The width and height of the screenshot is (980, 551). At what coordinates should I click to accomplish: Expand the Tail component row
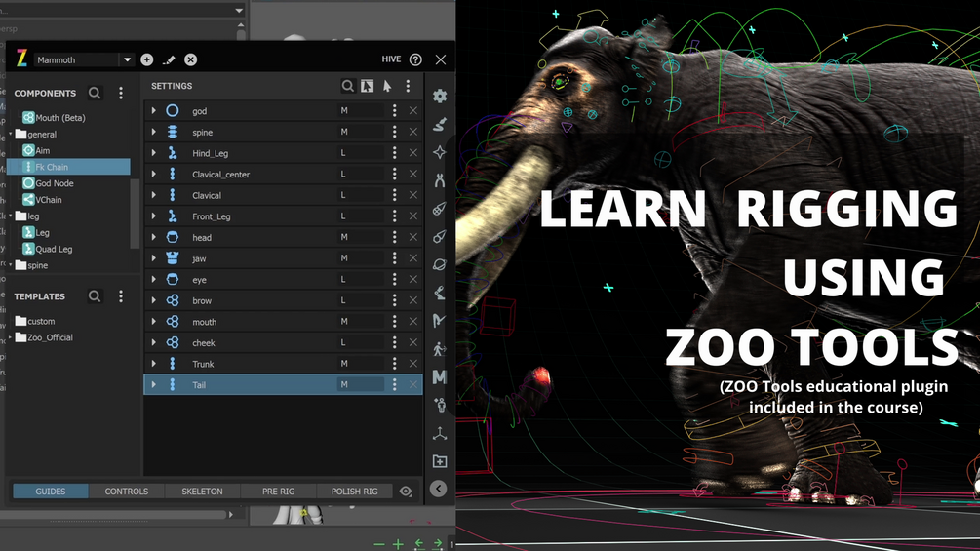(154, 385)
